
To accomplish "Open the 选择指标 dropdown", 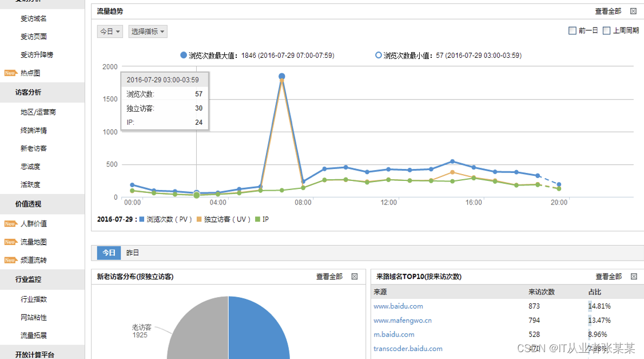I will tap(148, 31).
